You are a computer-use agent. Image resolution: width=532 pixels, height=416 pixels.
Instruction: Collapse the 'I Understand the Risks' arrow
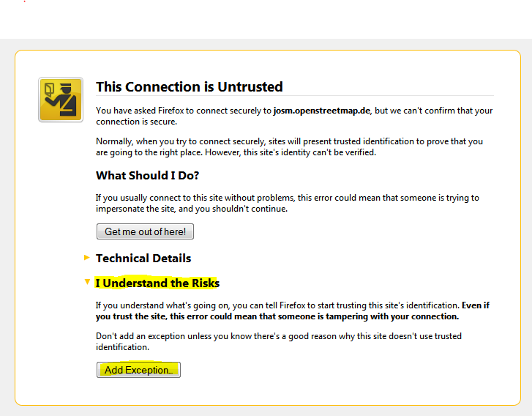(87, 282)
